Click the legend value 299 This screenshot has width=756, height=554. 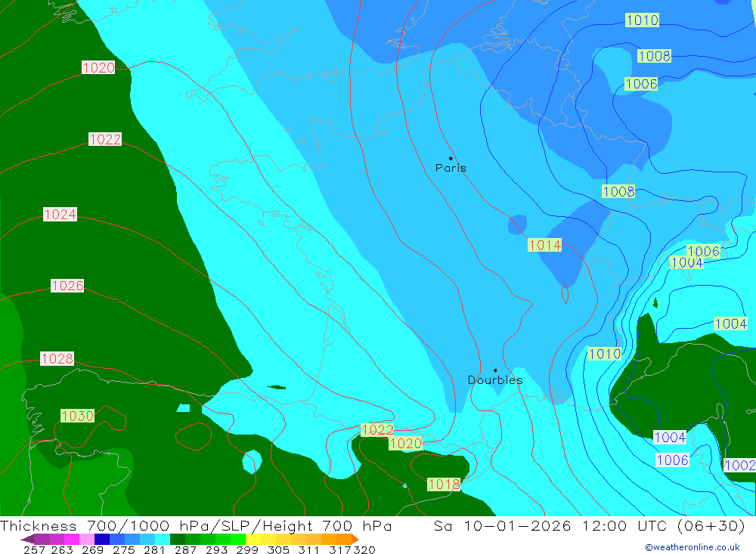click(247, 549)
